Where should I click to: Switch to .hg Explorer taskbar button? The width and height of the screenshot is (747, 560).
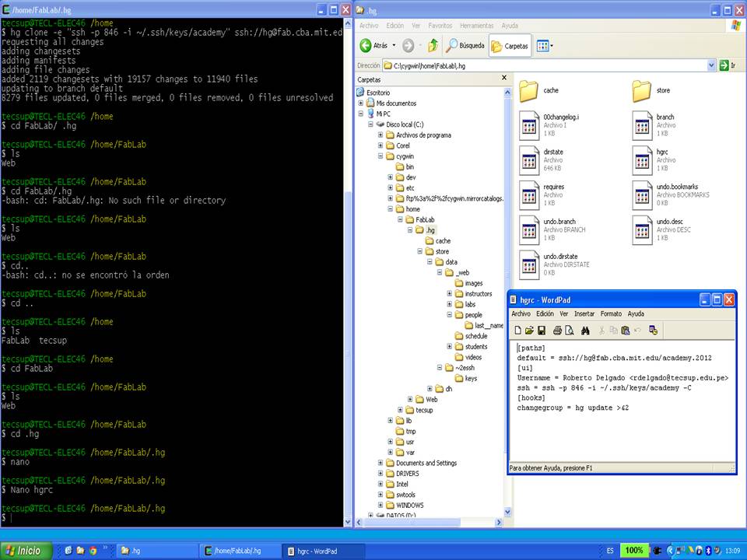tap(156, 551)
